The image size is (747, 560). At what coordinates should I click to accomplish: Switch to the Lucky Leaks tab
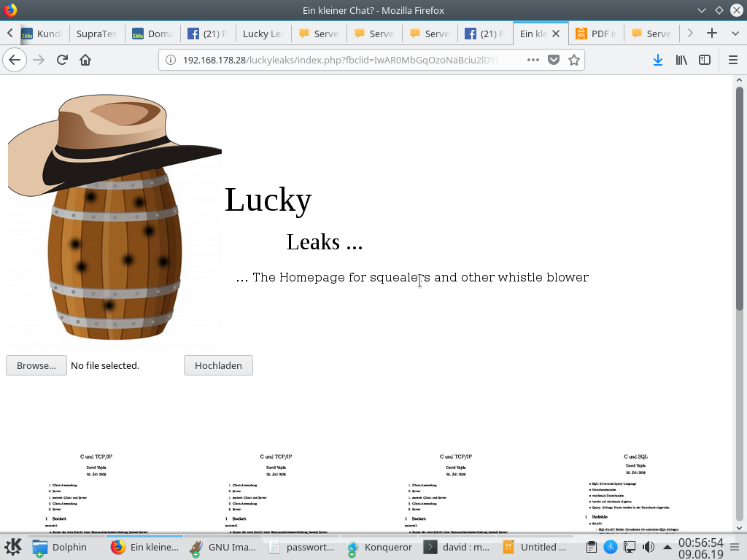(263, 34)
